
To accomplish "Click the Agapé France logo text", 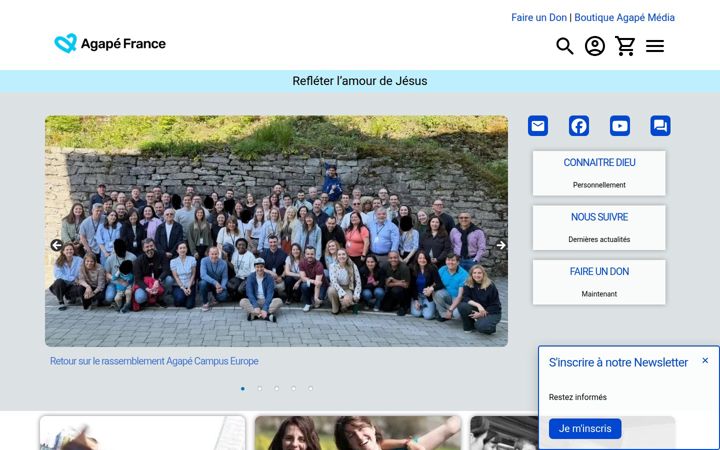I will [x=123, y=44].
